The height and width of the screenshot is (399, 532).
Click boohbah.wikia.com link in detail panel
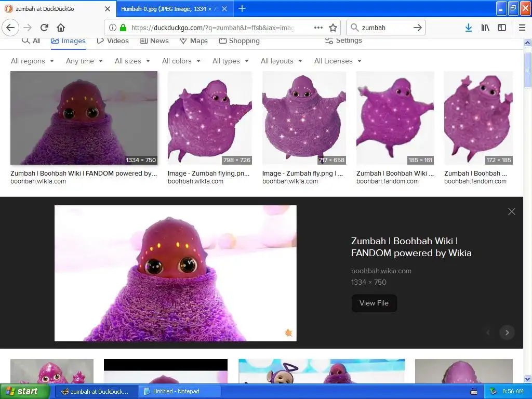tap(381, 271)
